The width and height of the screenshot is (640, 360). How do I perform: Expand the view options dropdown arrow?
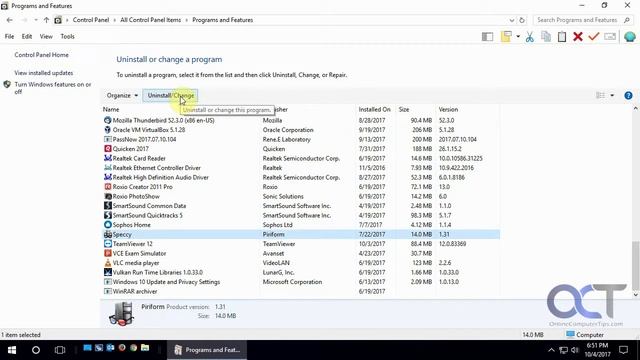point(612,96)
